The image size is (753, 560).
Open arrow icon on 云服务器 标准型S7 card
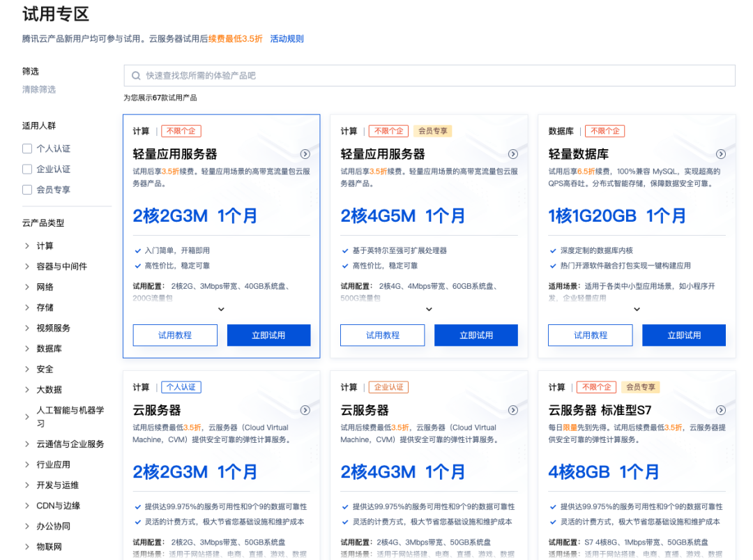pos(721,410)
